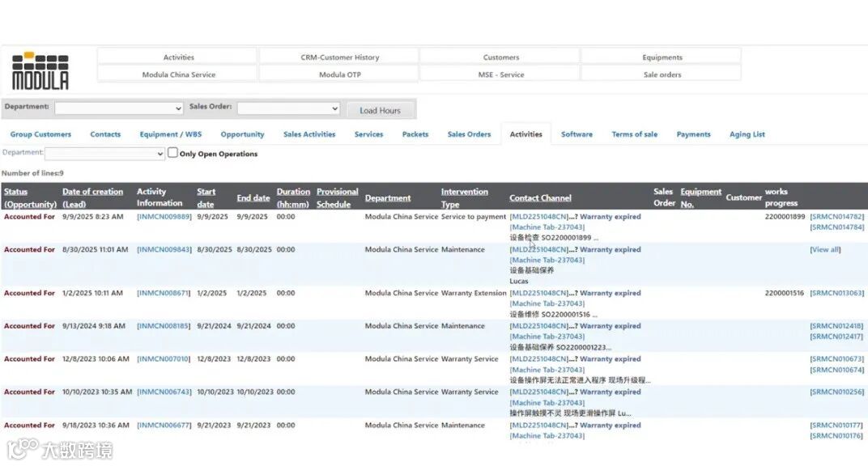Switch to Equipment / WBS tab
The image size is (868, 466).
pos(171,134)
